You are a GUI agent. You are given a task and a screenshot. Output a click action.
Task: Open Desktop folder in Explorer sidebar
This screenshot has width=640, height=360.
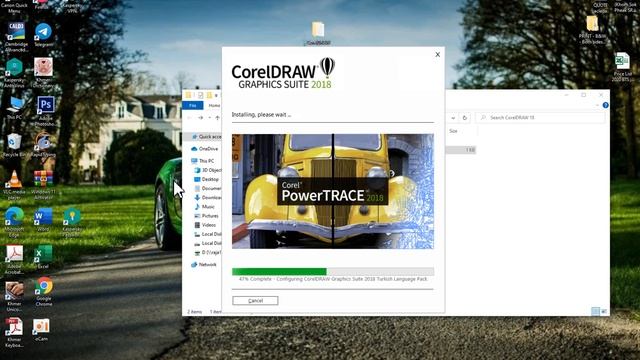207,179
